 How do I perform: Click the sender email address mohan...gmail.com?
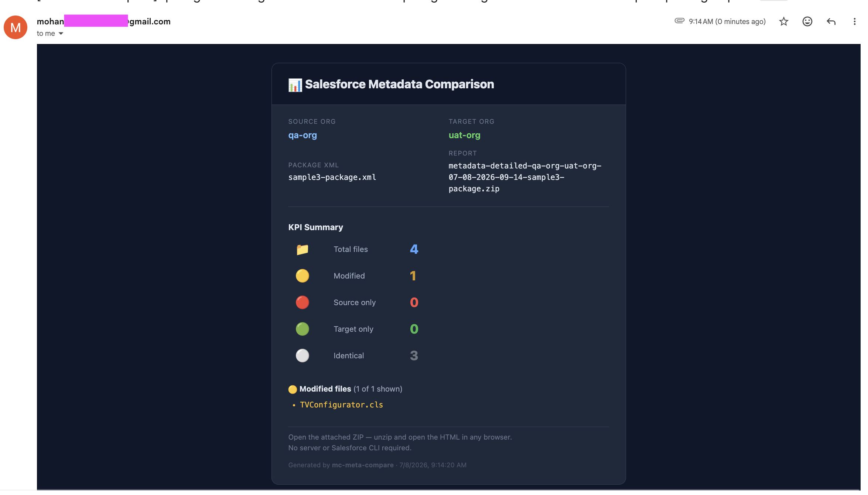coord(104,21)
